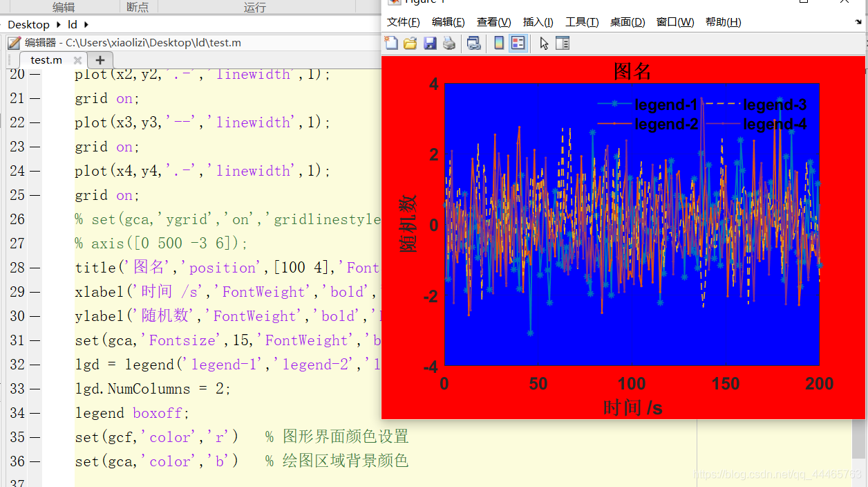Open the 桌面(D) menu
This screenshot has height=487, width=868.
point(628,22)
